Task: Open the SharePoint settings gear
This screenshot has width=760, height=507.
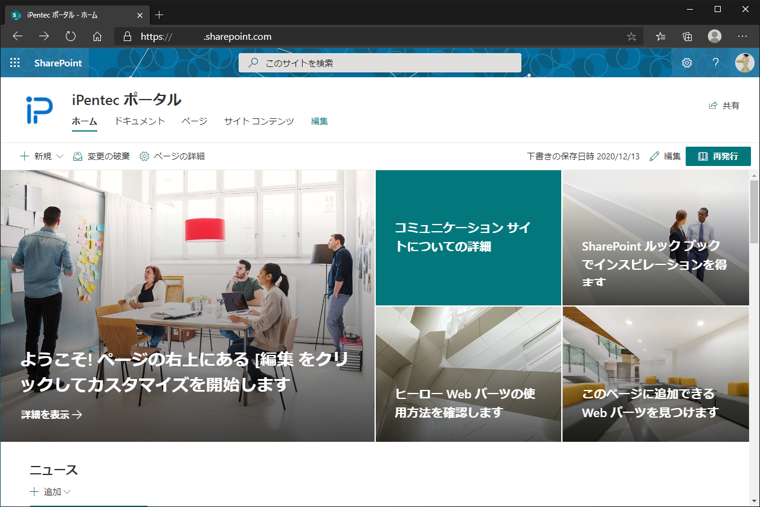Action: coord(686,63)
